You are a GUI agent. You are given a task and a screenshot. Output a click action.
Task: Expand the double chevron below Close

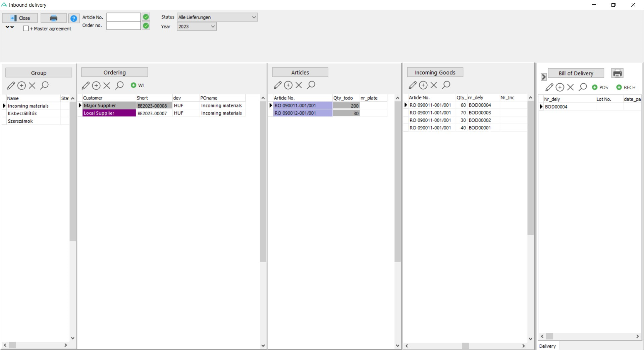(x=10, y=27)
